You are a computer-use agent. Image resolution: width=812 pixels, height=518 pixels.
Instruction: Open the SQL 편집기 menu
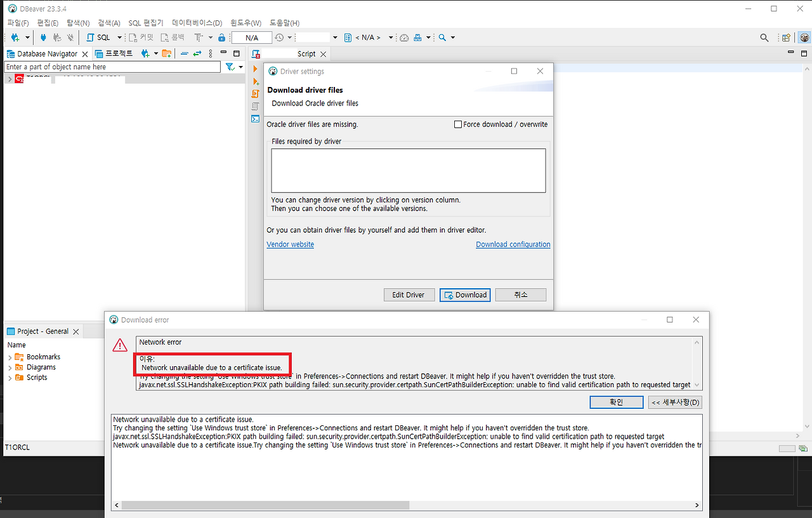[145, 23]
